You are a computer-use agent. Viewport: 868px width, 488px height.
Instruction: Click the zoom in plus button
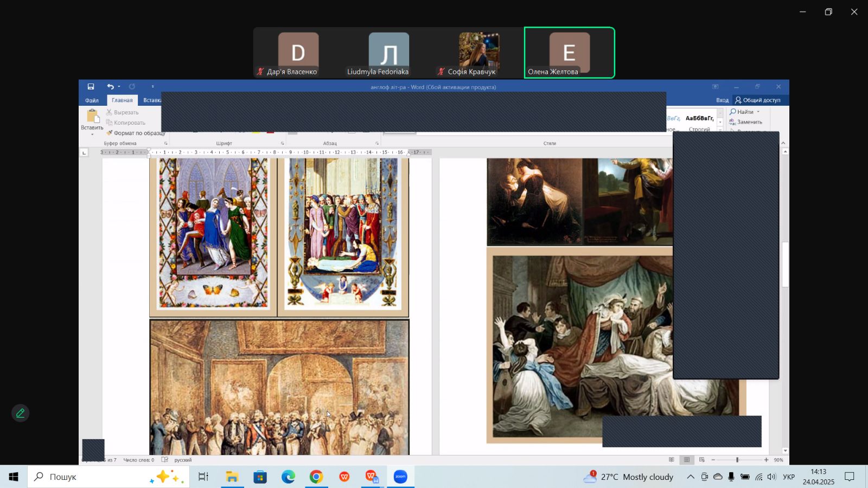[766, 460]
